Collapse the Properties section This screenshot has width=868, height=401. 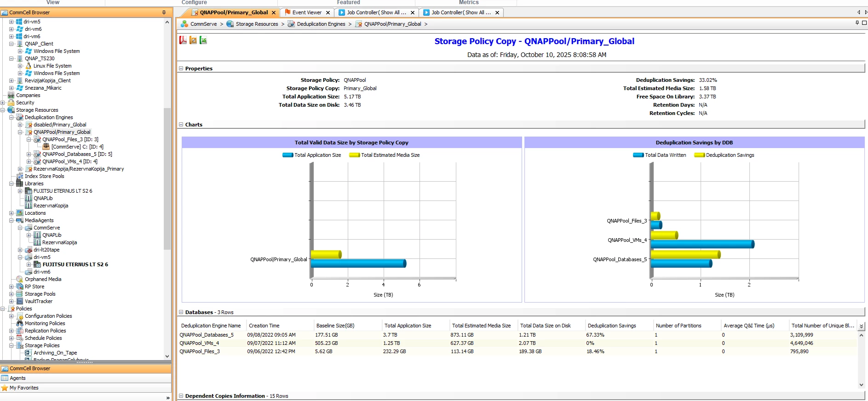tap(181, 69)
